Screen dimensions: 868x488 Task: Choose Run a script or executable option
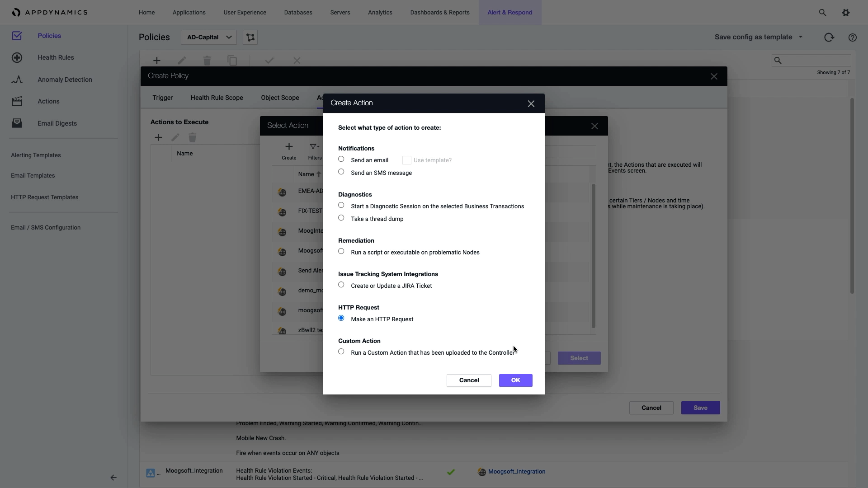[x=341, y=252]
